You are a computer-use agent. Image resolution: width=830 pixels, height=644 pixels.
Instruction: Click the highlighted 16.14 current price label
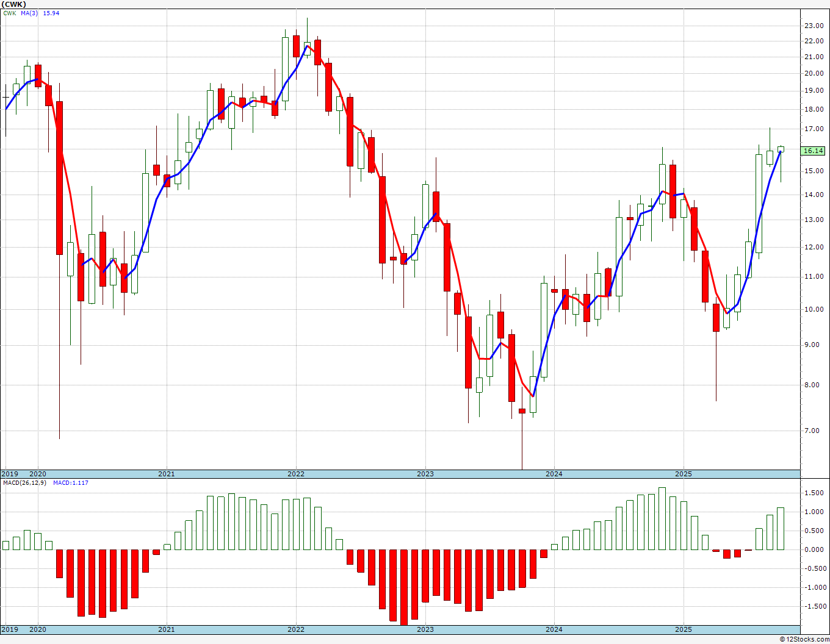point(814,151)
